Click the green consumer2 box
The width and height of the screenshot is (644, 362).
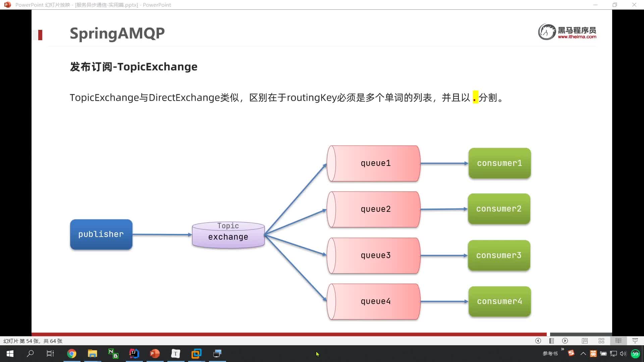[x=499, y=209]
